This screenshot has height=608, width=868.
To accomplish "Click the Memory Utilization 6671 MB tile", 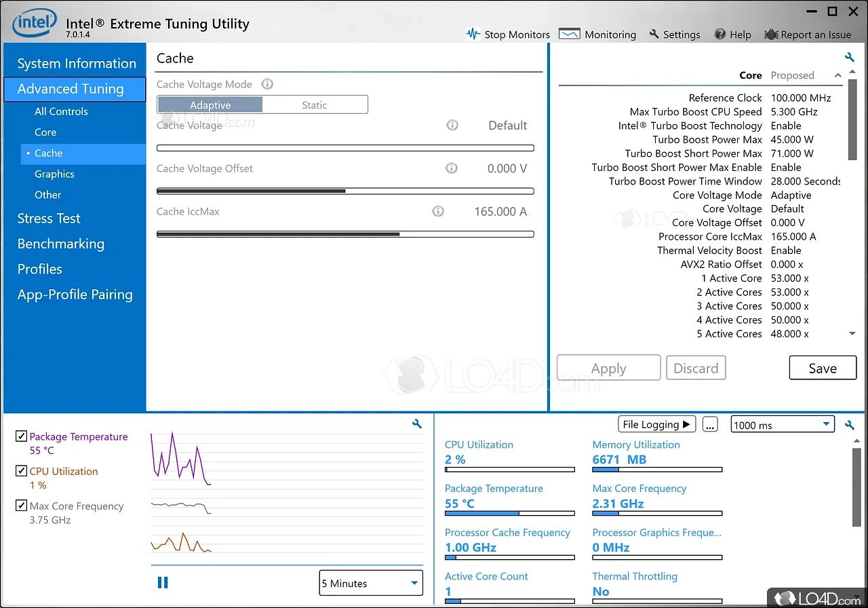I will (656, 455).
